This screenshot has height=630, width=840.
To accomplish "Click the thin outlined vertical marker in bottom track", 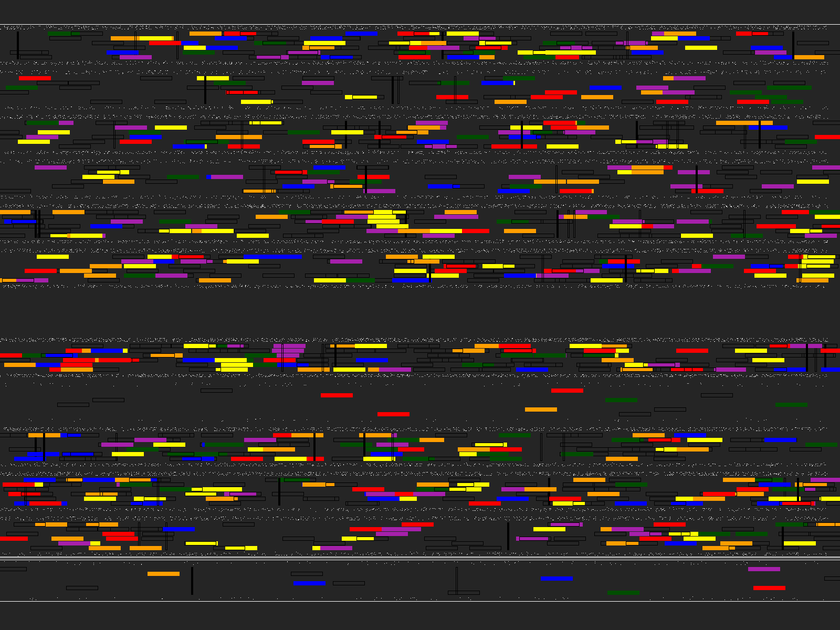I will (457, 581).
